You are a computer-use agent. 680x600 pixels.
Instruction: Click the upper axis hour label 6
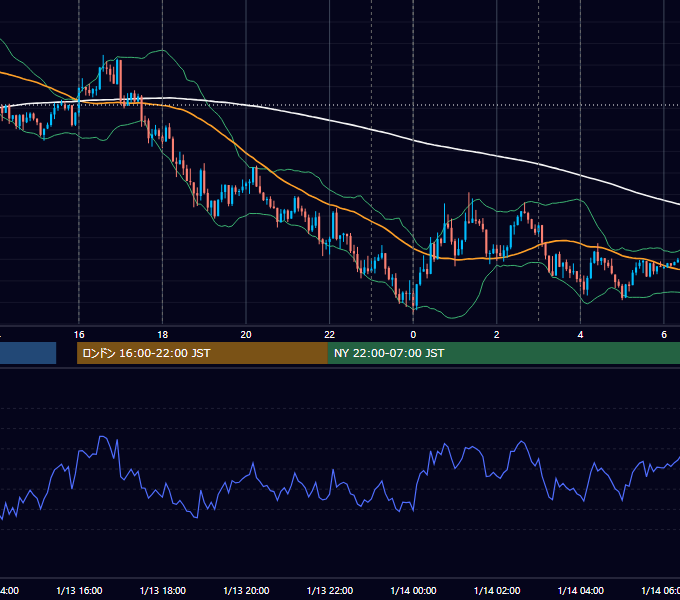click(664, 335)
